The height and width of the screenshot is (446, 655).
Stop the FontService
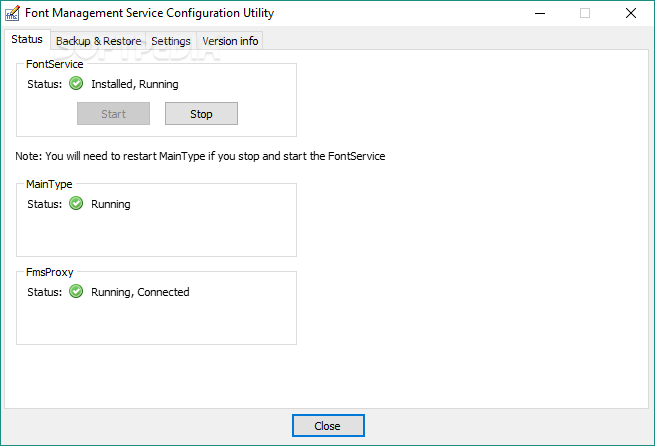point(201,114)
